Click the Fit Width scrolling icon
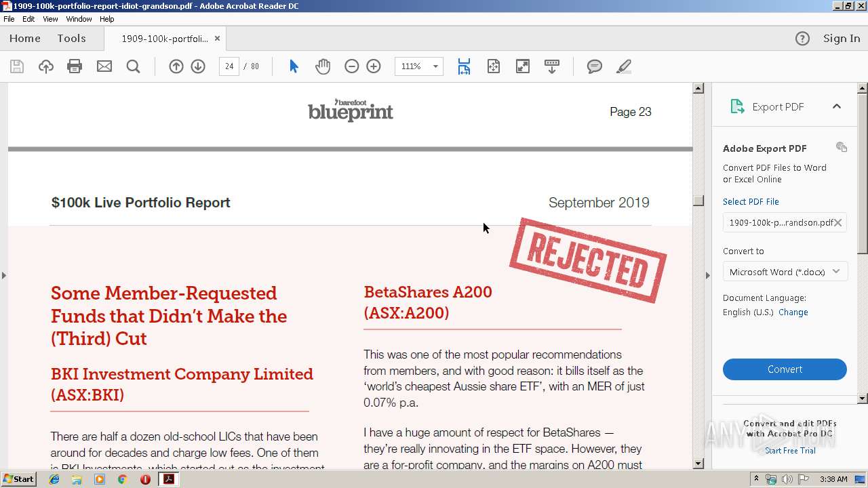Viewport: 868px width, 488px height. click(464, 66)
